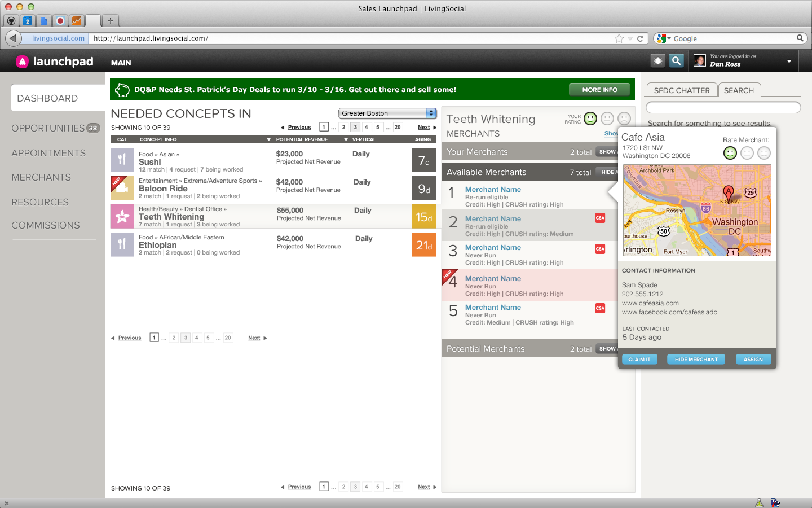
Task: Open the bookmark dropdown arrow in URL bar
Action: 630,38
